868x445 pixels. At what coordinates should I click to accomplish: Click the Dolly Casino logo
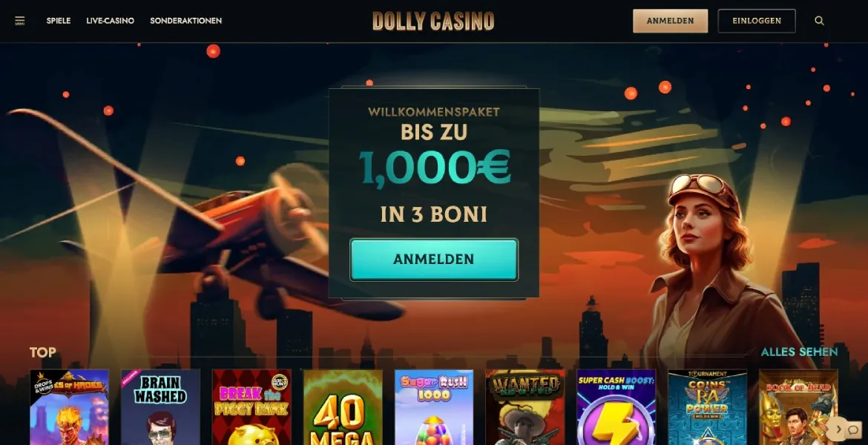click(433, 21)
